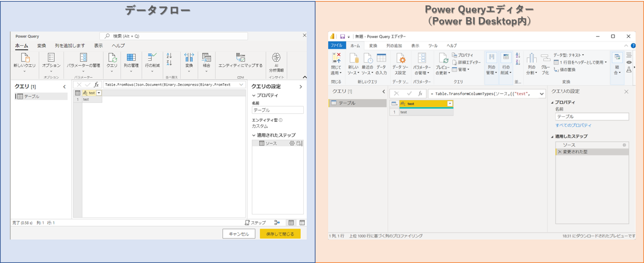Click the キャンセル button

pos(239,233)
